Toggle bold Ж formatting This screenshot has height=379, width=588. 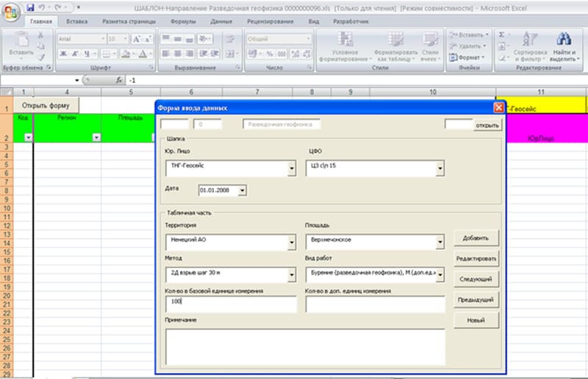[63, 54]
